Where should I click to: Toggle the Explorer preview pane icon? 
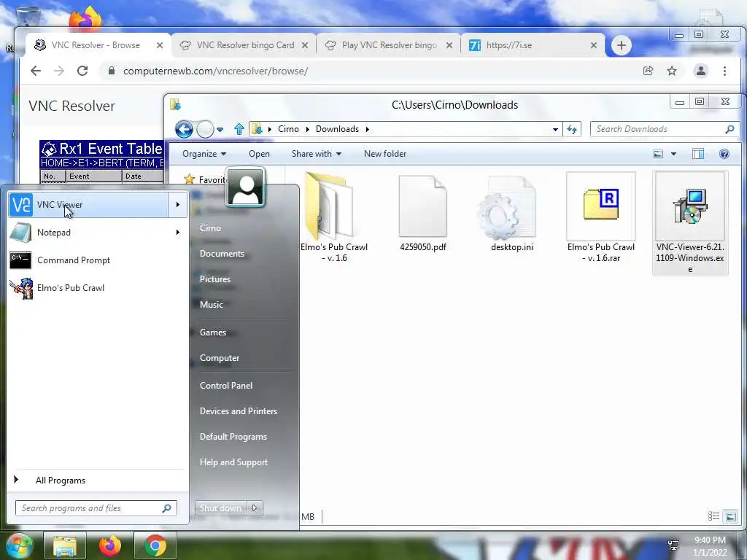pos(698,154)
